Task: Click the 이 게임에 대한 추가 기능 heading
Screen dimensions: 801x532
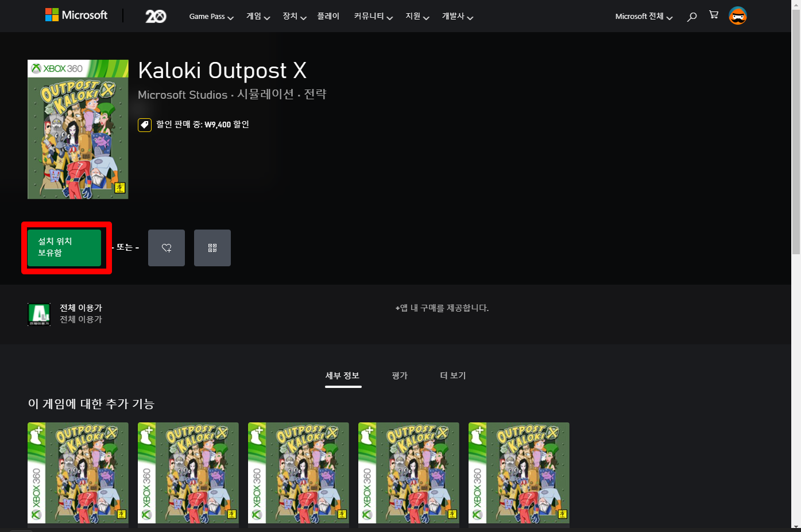Action: pos(91,404)
